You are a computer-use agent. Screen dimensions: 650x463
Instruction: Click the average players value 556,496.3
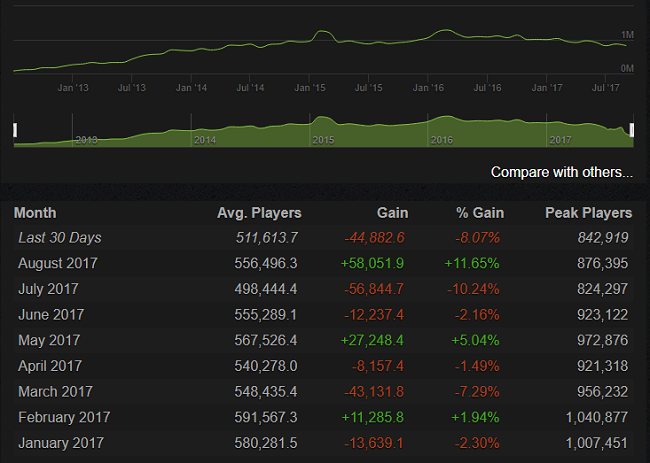(x=266, y=263)
